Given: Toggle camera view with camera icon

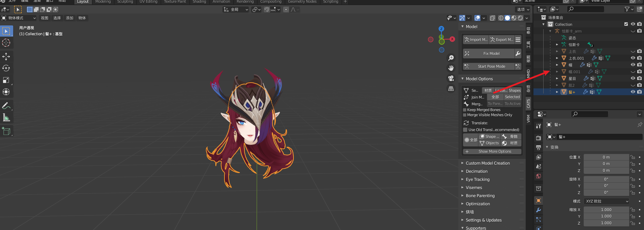Looking at the screenshot, I should click(x=451, y=78).
